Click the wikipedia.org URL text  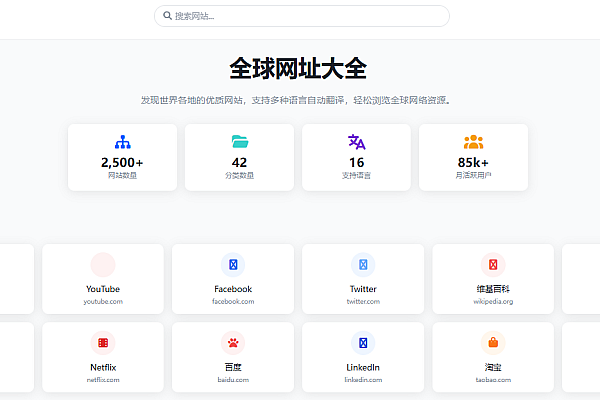pyautogui.click(x=493, y=302)
